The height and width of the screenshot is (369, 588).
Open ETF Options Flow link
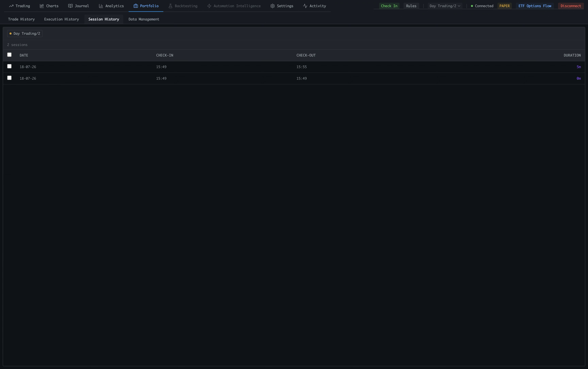535,6
